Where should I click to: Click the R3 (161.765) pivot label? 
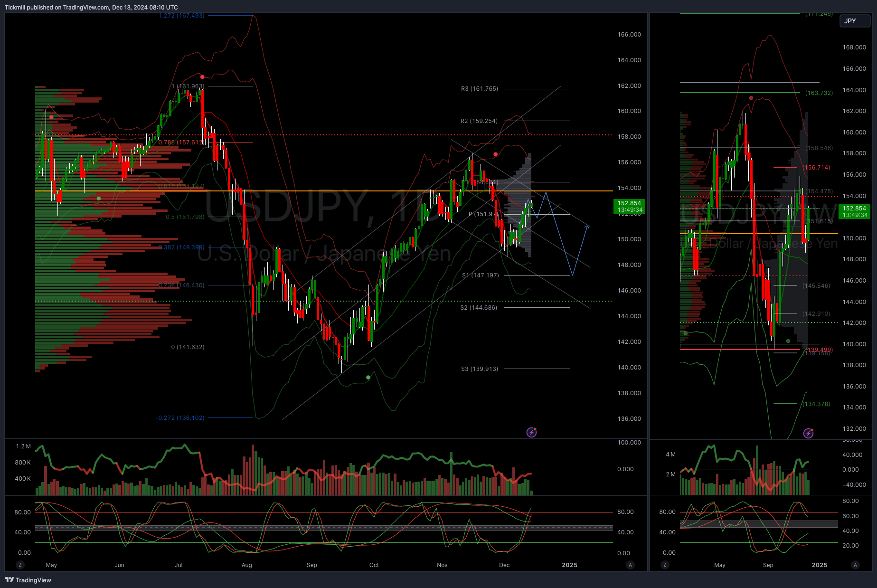point(480,89)
